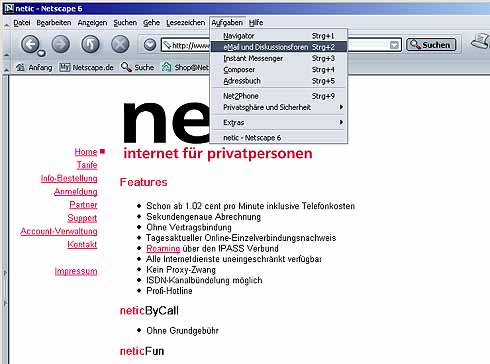Screen dimensions: 490x364
Task: Toggle the sidebar grippy on left edge
Action: point(5,287)
